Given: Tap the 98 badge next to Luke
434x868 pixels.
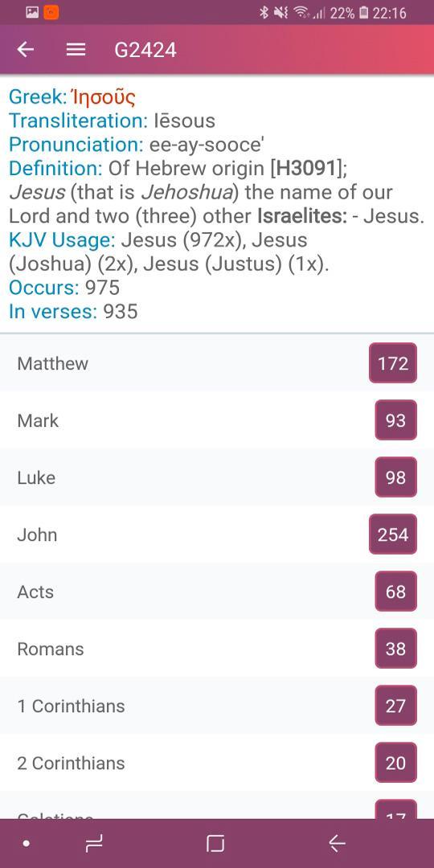Looking at the screenshot, I should pyautogui.click(x=395, y=477).
